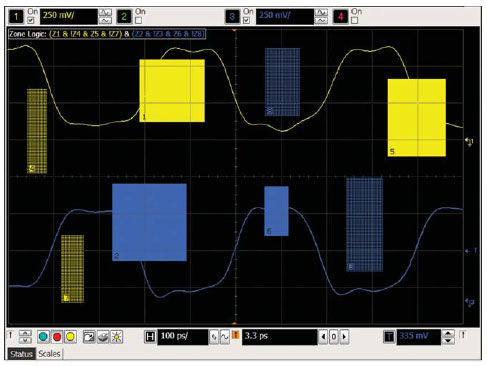Decrease channel 3 vertical scale using lower waveform button
The width and height of the screenshot is (487, 366).
(x=321, y=21)
